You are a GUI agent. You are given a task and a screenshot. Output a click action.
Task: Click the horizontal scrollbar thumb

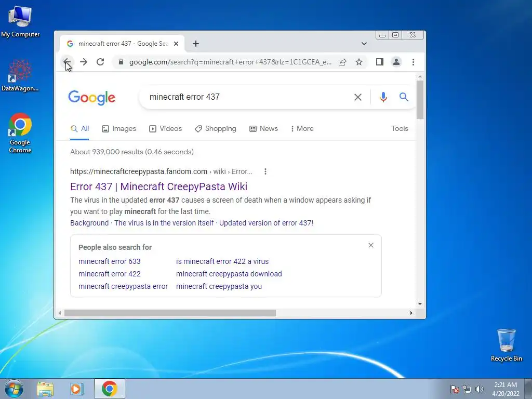170,313
